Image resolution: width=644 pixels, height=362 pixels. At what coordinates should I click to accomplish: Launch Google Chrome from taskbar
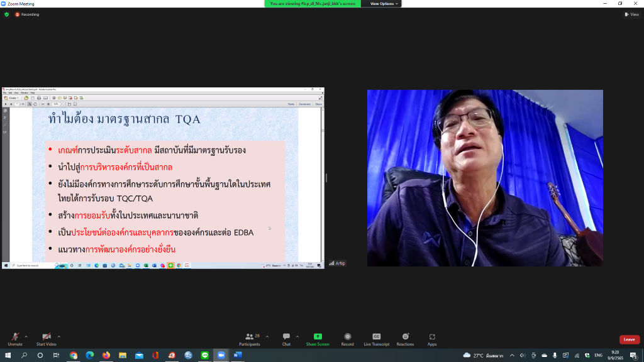[x=74, y=356]
